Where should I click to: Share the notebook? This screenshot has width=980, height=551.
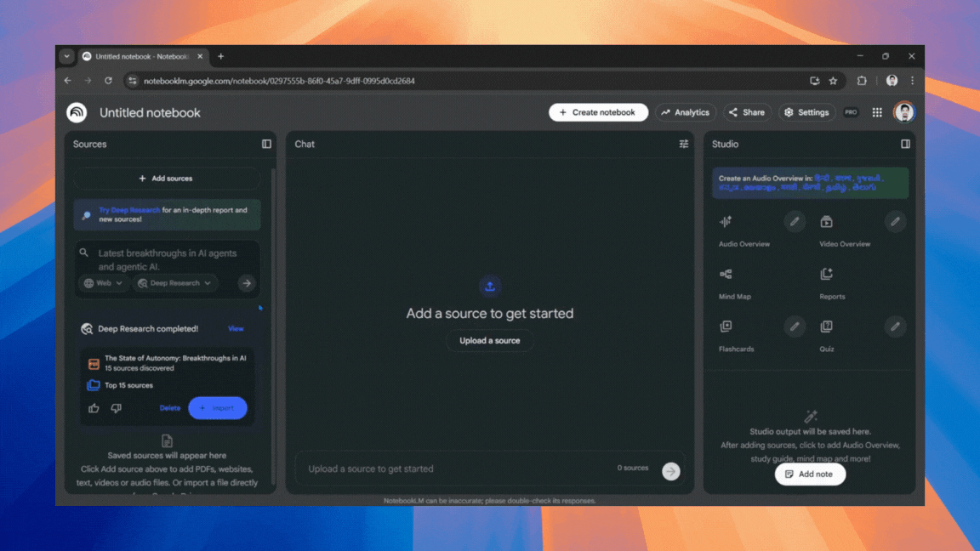746,112
